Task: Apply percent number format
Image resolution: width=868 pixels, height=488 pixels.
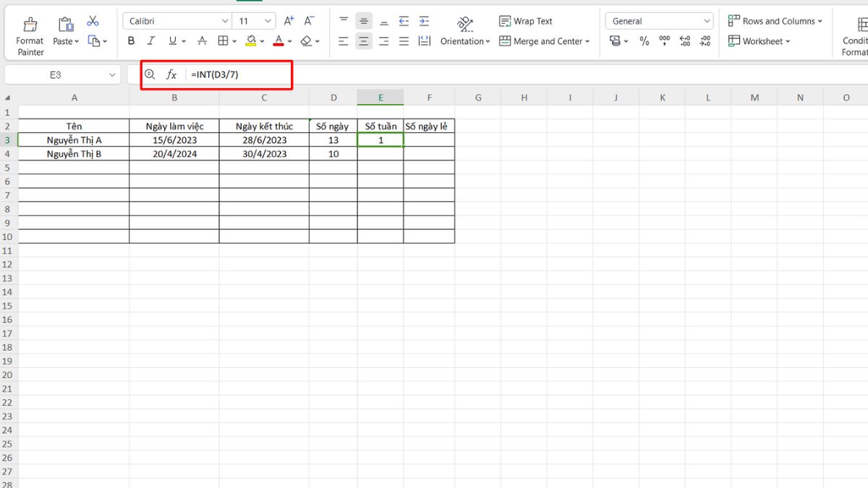Action: 644,41
